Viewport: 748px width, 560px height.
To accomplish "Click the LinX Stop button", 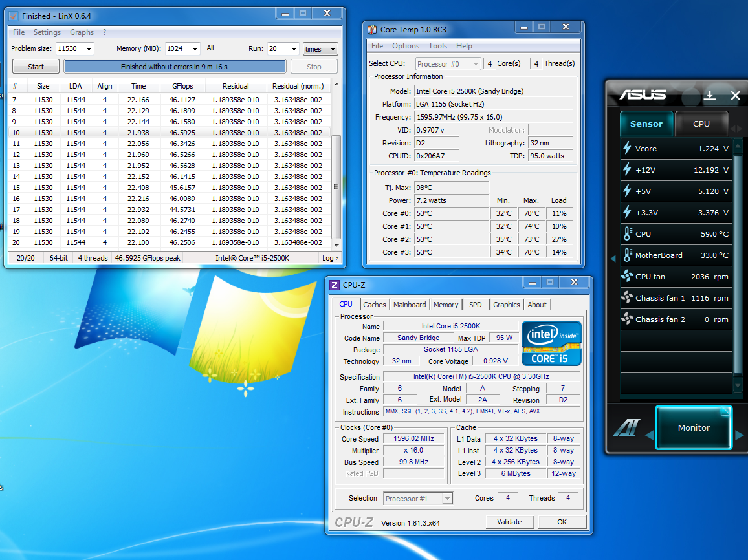I will tap(313, 67).
